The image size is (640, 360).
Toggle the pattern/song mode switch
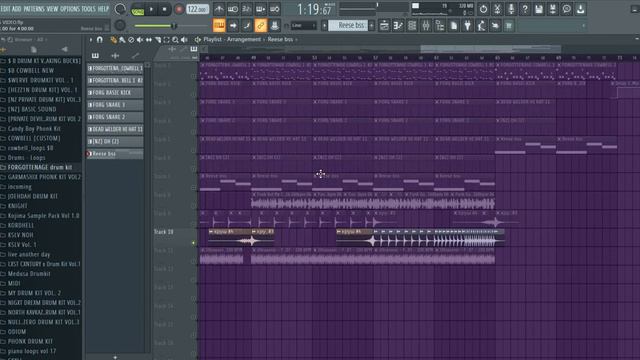pyautogui.click(x=138, y=9)
